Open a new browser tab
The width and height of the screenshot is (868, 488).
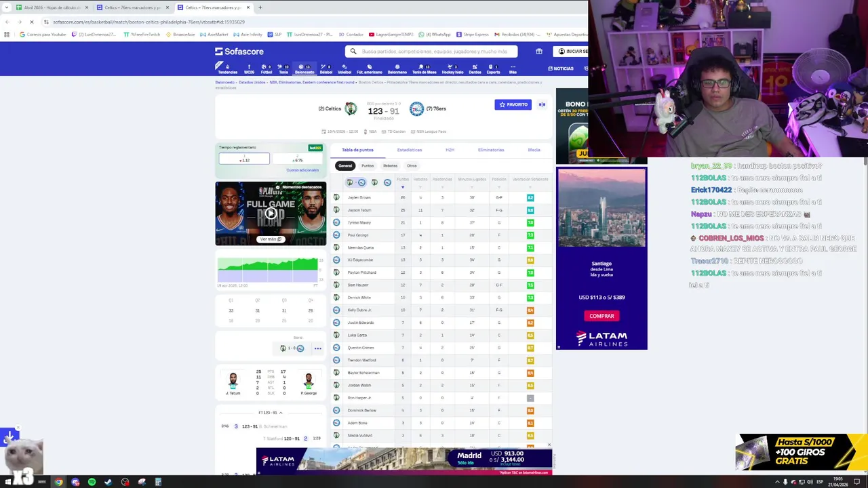[x=260, y=7]
